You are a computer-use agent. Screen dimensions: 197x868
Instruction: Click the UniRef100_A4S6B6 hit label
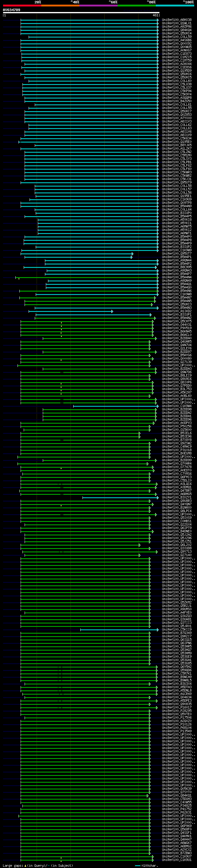pyautogui.click(x=177, y=40)
